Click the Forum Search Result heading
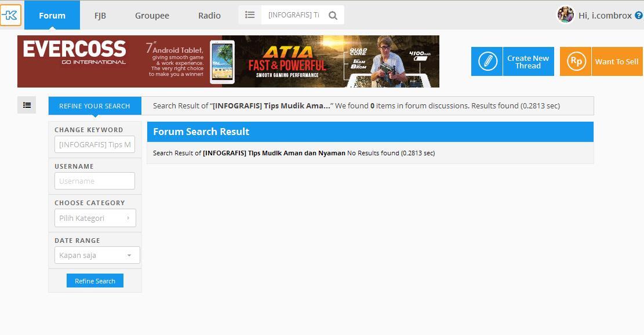The height and width of the screenshot is (335, 644). [x=201, y=132]
